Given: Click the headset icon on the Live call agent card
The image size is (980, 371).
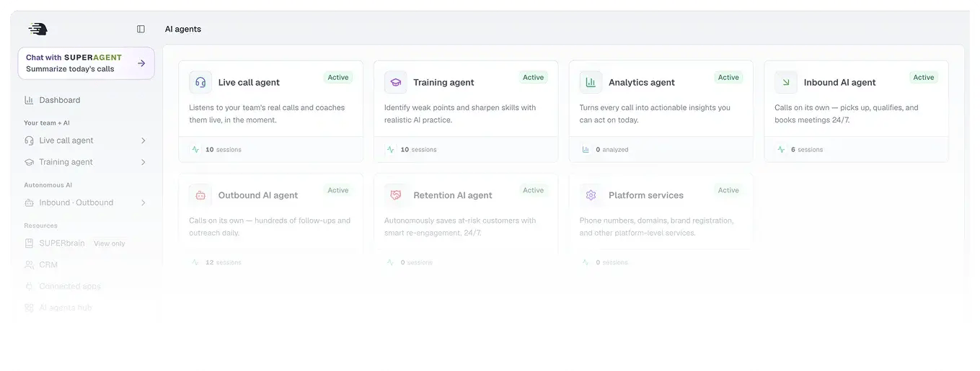Looking at the screenshot, I should (200, 82).
